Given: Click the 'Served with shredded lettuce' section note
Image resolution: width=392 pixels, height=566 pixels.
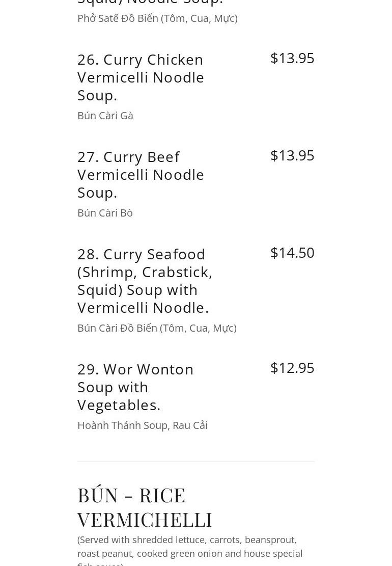Looking at the screenshot, I should (187, 540).
